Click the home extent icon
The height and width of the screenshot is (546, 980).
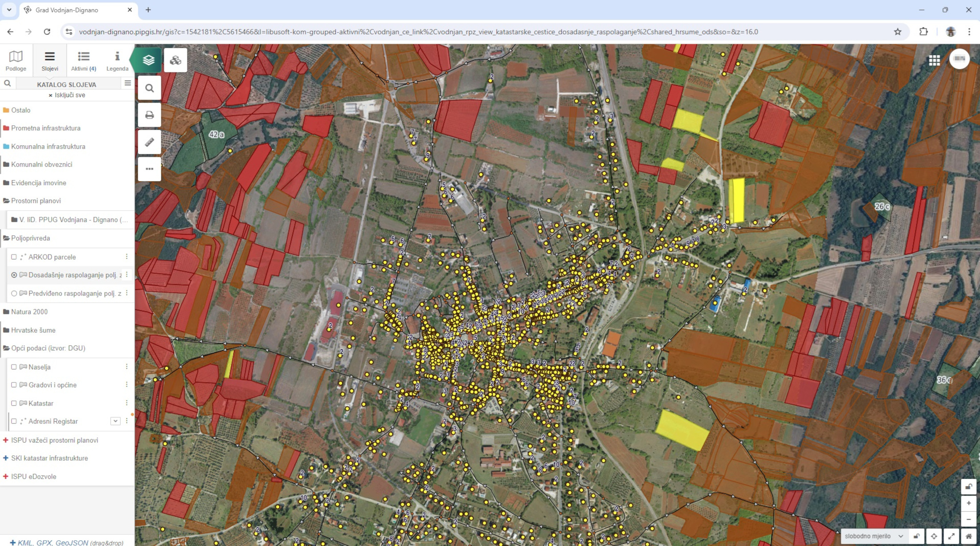tap(968, 536)
